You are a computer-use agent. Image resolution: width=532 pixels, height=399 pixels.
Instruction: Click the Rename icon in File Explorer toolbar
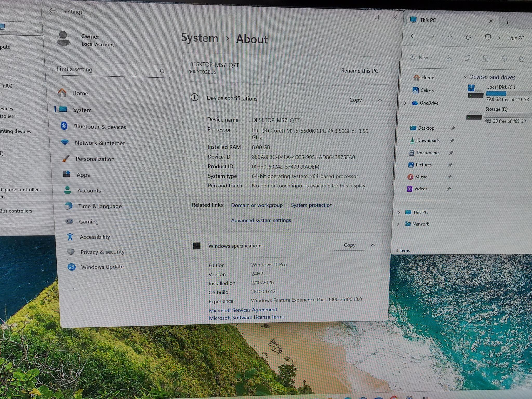click(x=504, y=58)
